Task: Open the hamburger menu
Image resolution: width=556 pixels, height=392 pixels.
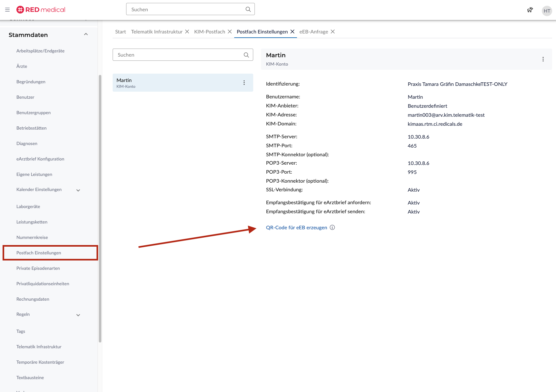Action: [x=7, y=10]
